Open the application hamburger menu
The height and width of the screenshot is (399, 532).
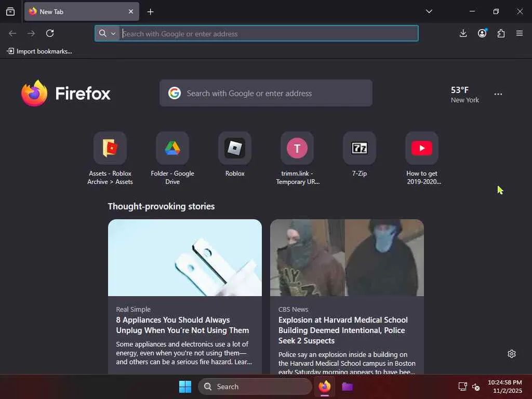520,33
